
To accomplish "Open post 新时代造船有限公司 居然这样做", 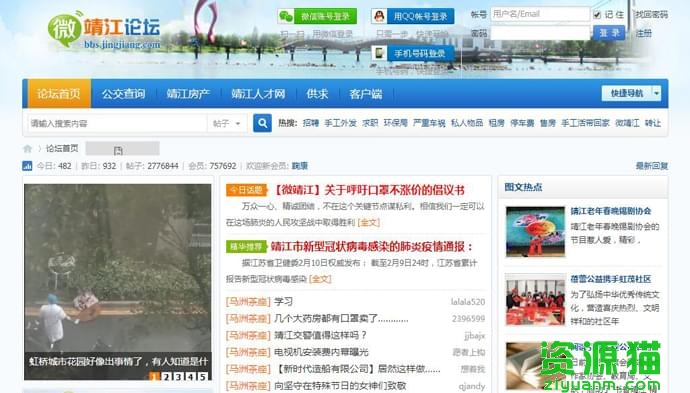I will tap(357, 369).
